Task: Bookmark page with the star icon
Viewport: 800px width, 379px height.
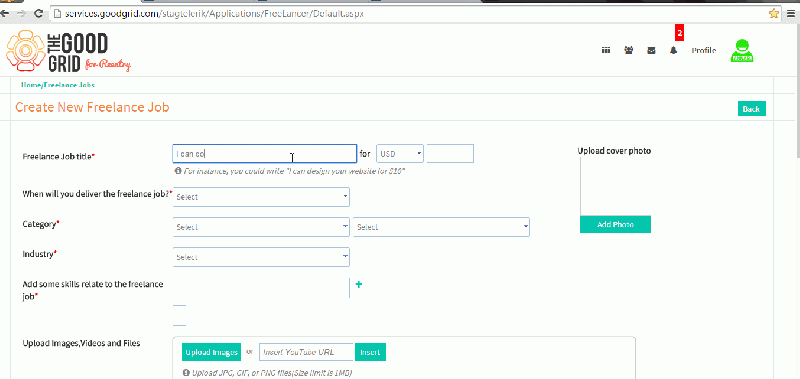Action: (x=773, y=13)
